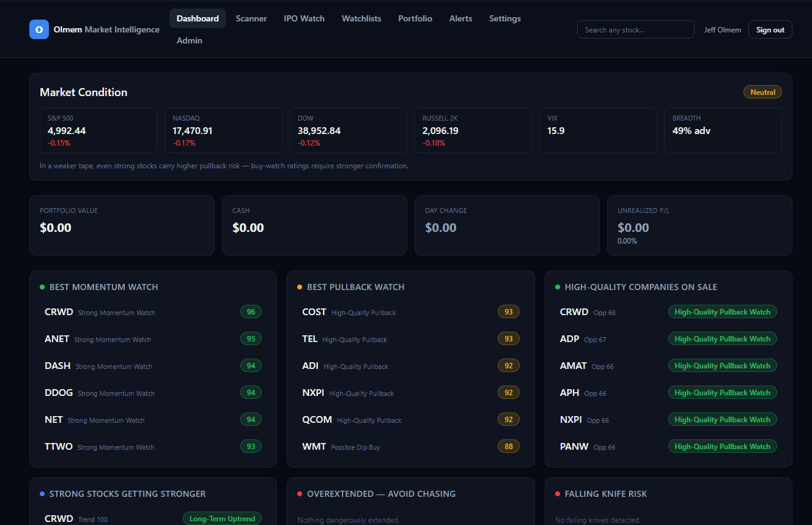Open WMT Possible Dip Buy row
Viewport: 812px width, 525px height.
[x=411, y=447]
